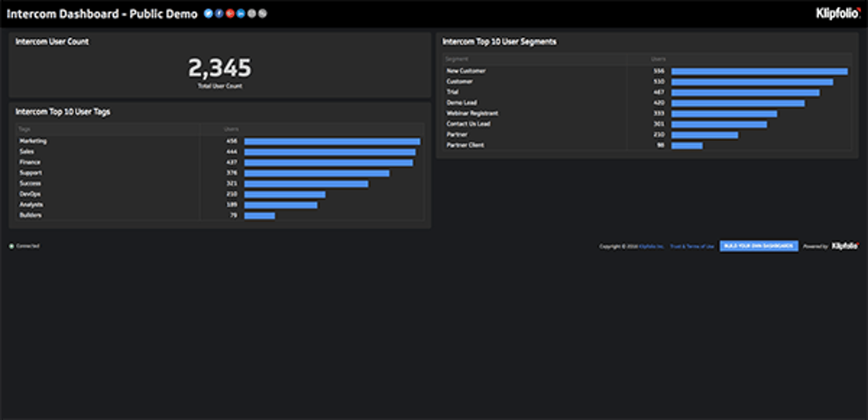Open the Trust & Terms of Use link
Screen dimensions: 868x420
[x=692, y=247]
